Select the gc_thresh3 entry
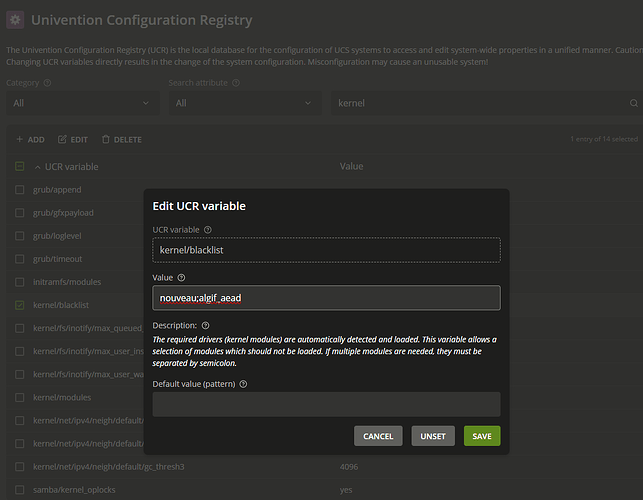The image size is (643, 500). pos(109,467)
